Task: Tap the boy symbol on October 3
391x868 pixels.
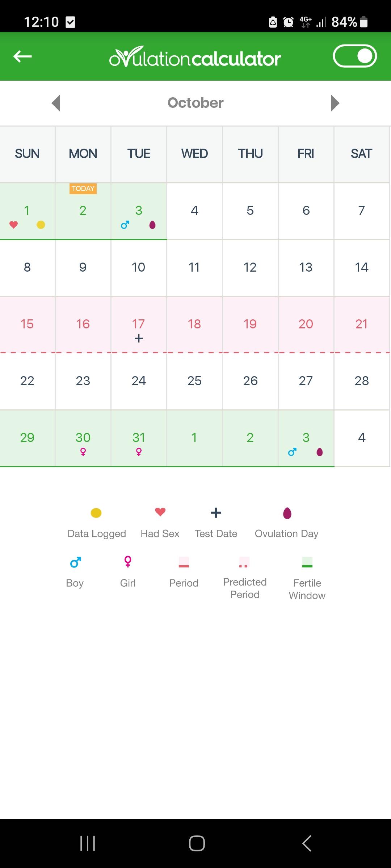Action: point(125,225)
